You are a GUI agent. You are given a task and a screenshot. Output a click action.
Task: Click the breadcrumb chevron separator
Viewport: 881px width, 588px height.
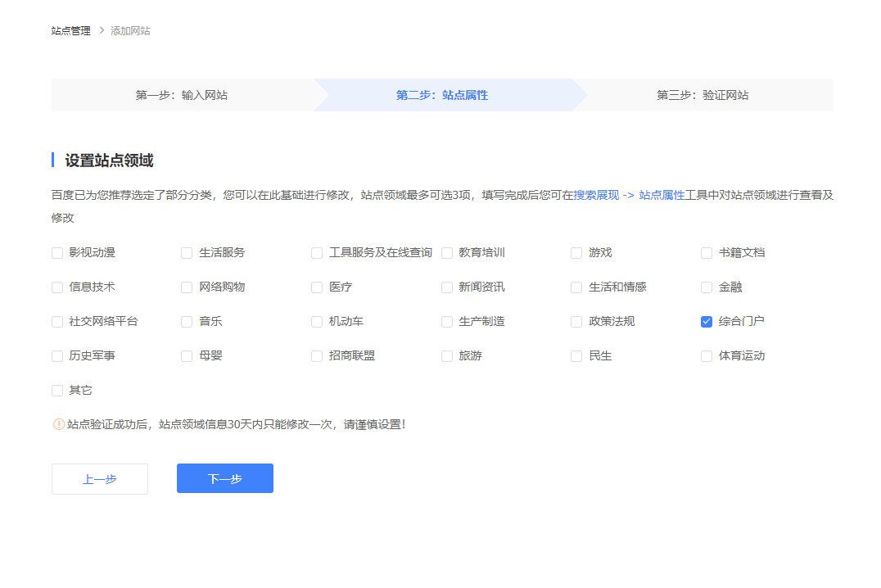[102, 30]
